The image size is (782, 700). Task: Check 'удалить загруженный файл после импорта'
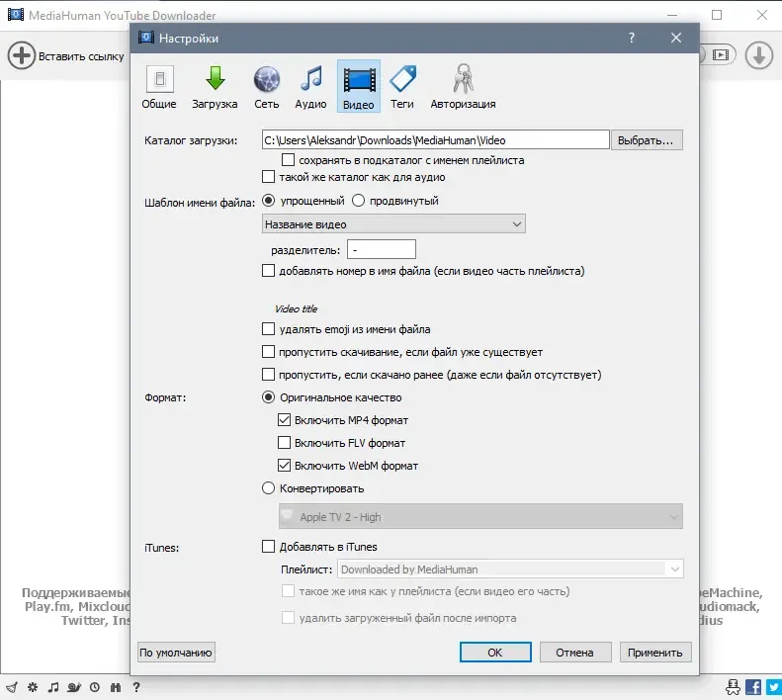(288, 618)
